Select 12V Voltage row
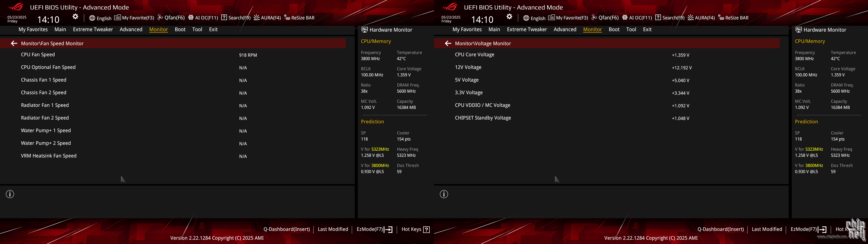 (607, 67)
